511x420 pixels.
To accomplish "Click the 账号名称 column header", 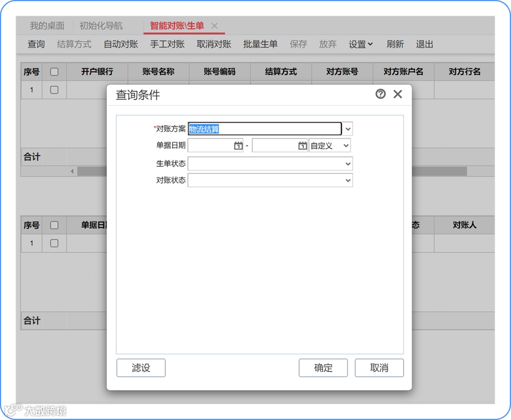I will tap(159, 72).
